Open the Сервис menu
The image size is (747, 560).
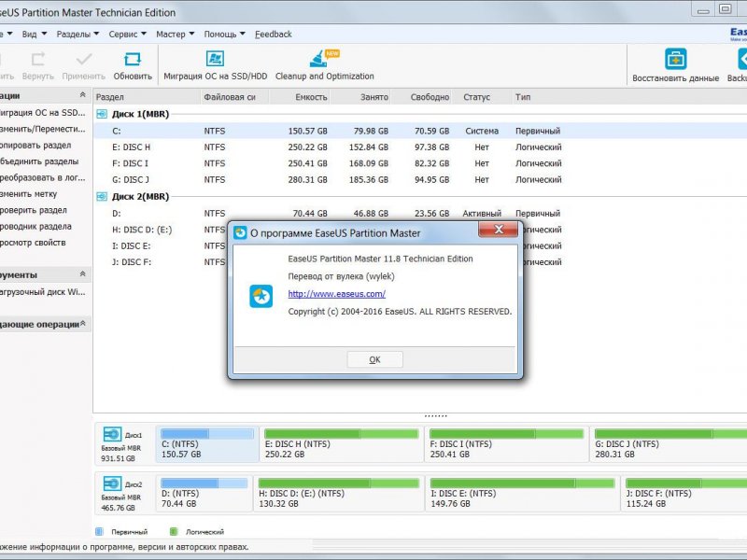pyautogui.click(x=128, y=35)
